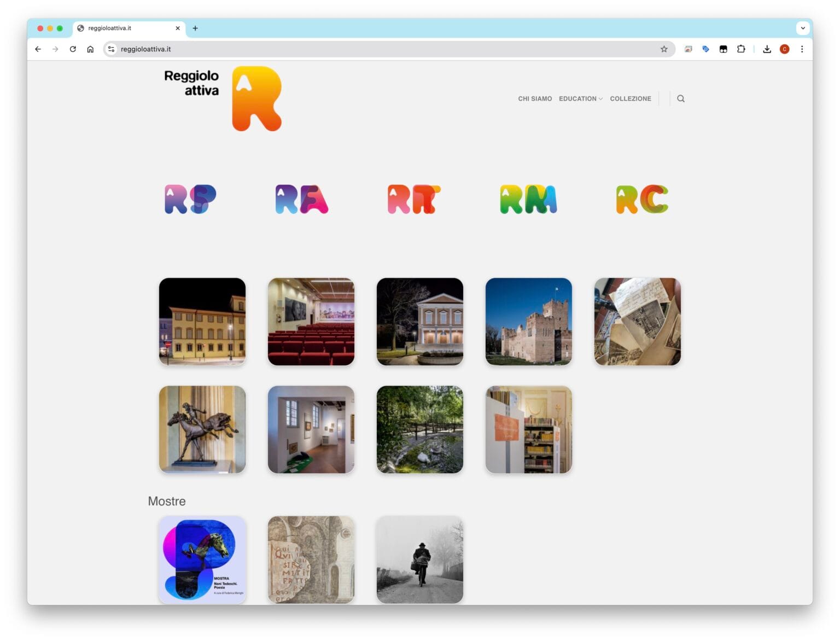Bookmark this page with the star icon
840x641 pixels.
coord(664,49)
